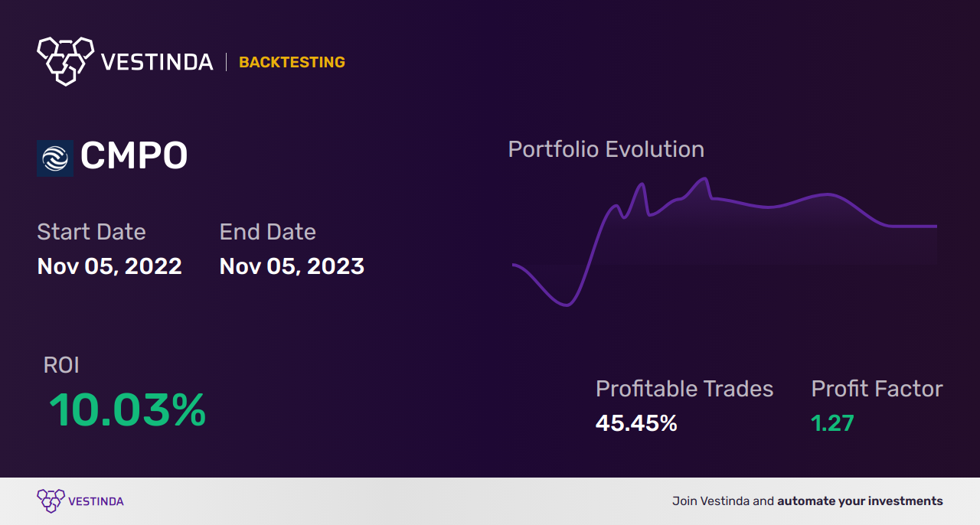Click the VESTINDA text in footer
The width and height of the screenshot is (980, 525).
pyautogui.click(x=96, y=501)
